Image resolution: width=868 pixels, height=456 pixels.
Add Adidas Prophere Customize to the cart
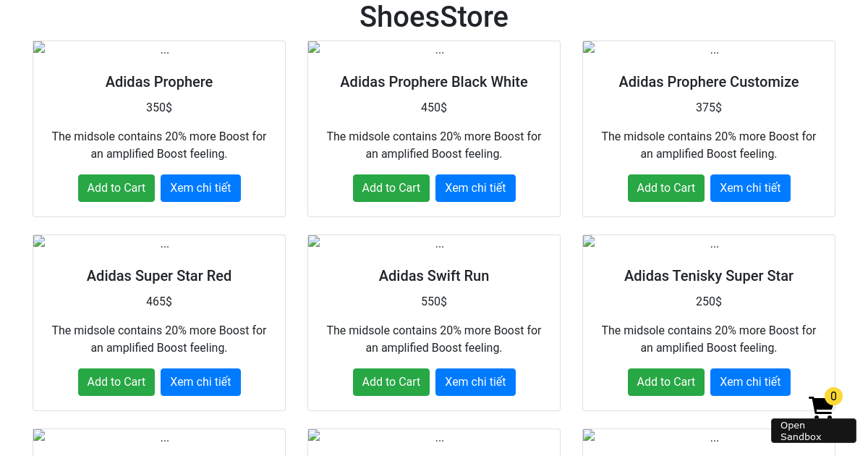tap(665, 187)
